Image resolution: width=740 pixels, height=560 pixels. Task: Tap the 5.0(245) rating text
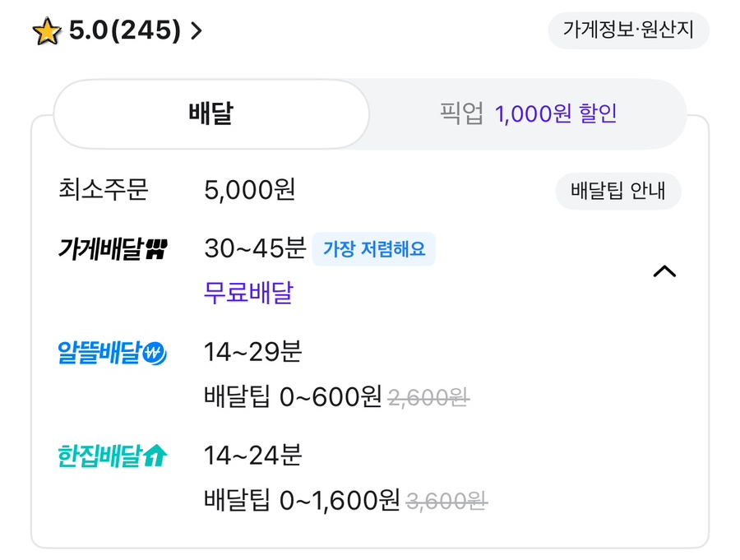(x=125, y=31)
